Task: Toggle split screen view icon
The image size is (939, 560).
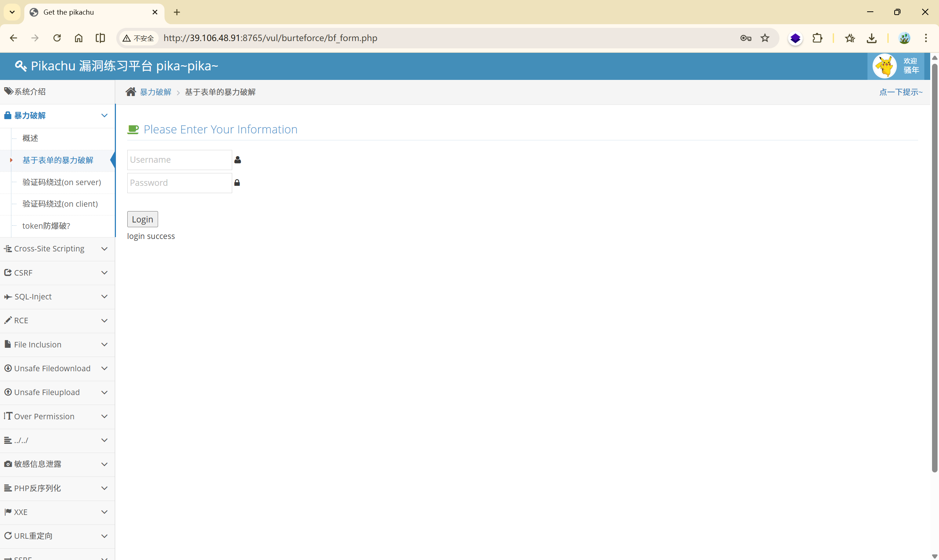Action: pyautogui.click(x=100, y=38)
